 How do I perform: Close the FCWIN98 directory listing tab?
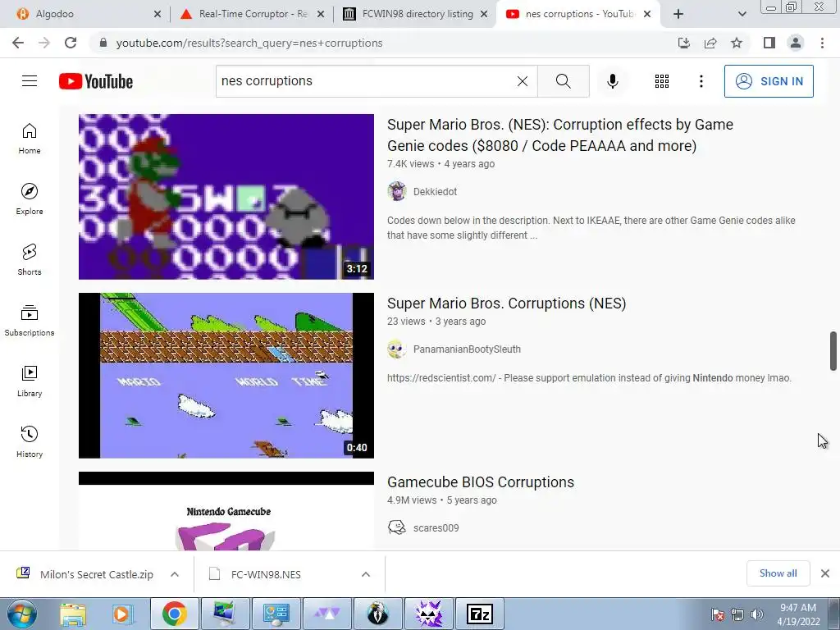[x=484, y=14]
